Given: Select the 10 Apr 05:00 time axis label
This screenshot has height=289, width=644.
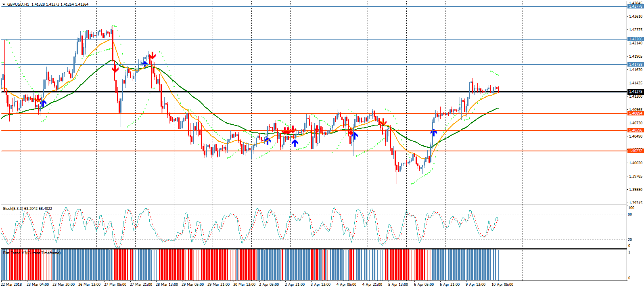Looking at the screenshot, I should pos(502,285).
